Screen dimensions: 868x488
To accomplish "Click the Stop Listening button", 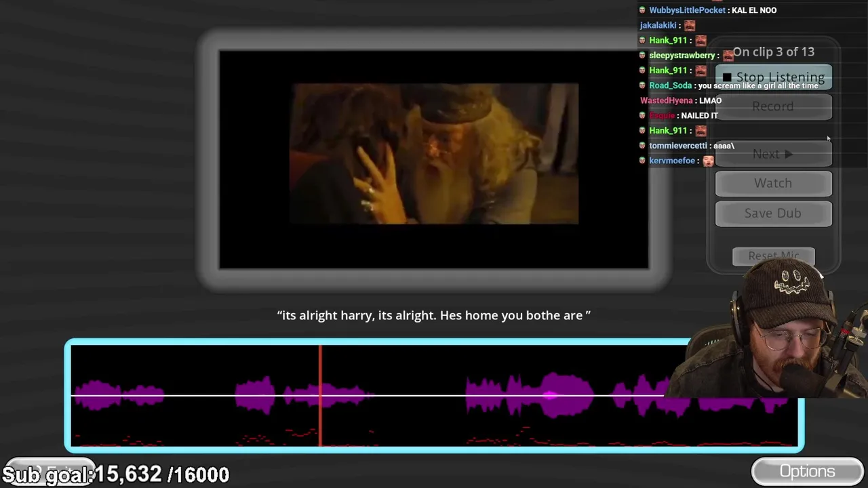I will tap(773, 77).
